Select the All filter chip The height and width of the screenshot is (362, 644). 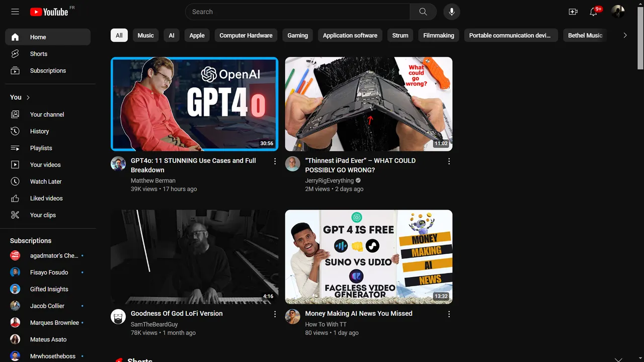[x=119, y=35]
